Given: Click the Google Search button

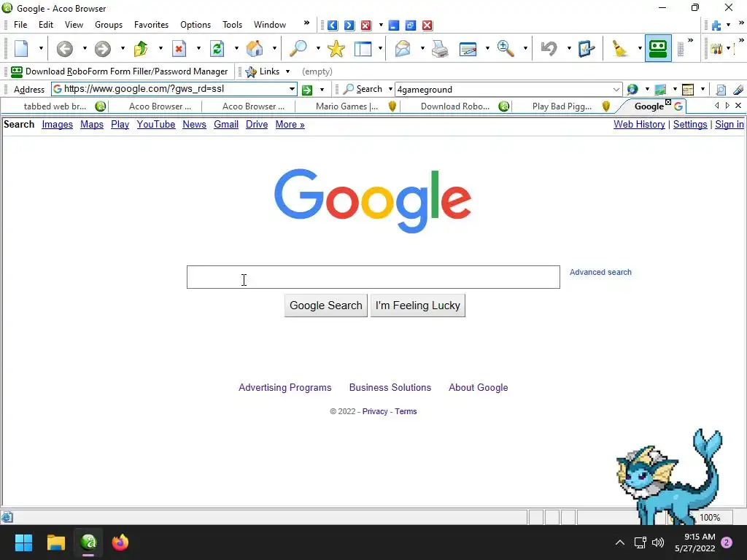Looking at the screenshot, I should click(326, 306).
